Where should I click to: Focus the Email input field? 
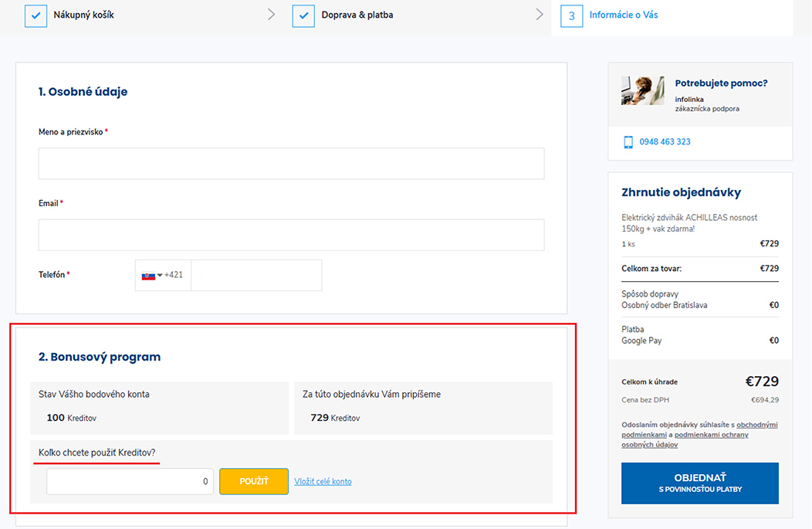[x=291, y=235]
